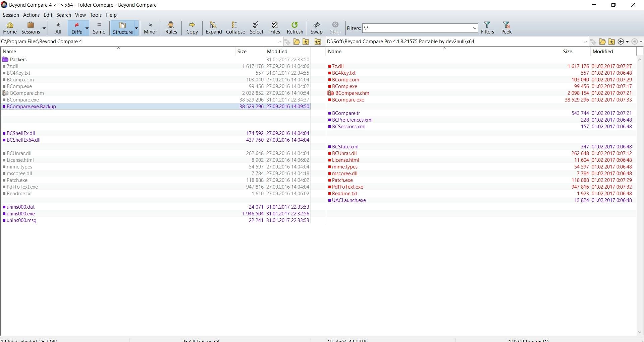Select UACLaunch.exe in right pane
The image size is (644, 342).
pos(481,200)
